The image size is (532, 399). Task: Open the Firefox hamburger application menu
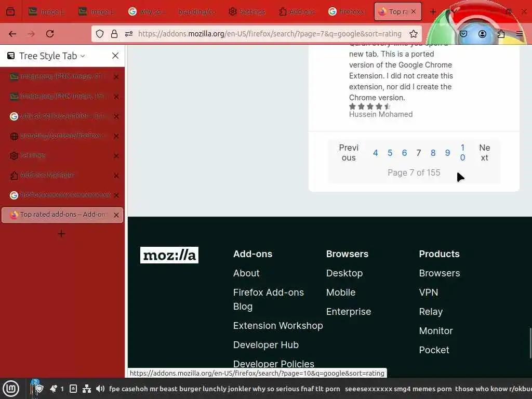tap(520, 34)
